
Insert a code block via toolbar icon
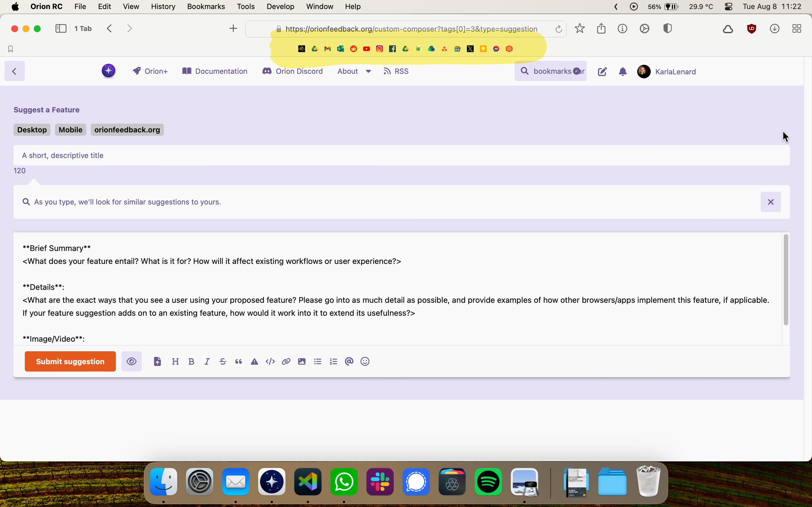pyautogui.click(x=270, y=361)
